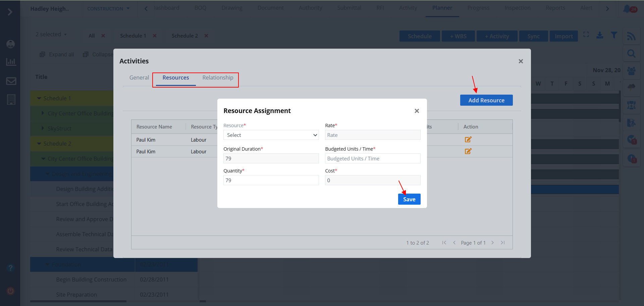
Task: Save the resource assignment
Action: [x=409, y=199]
